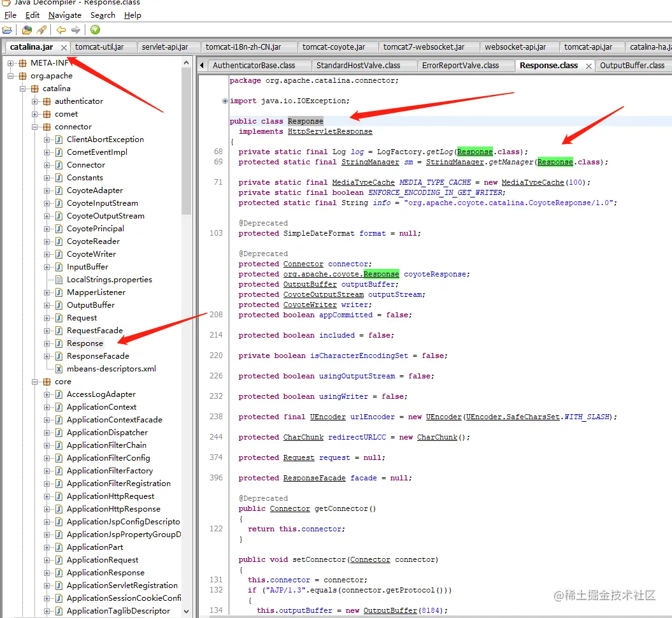Expand the import statements fold marker
The height and width of the screenshot is (618, 672).
click(x=225, y=101)
